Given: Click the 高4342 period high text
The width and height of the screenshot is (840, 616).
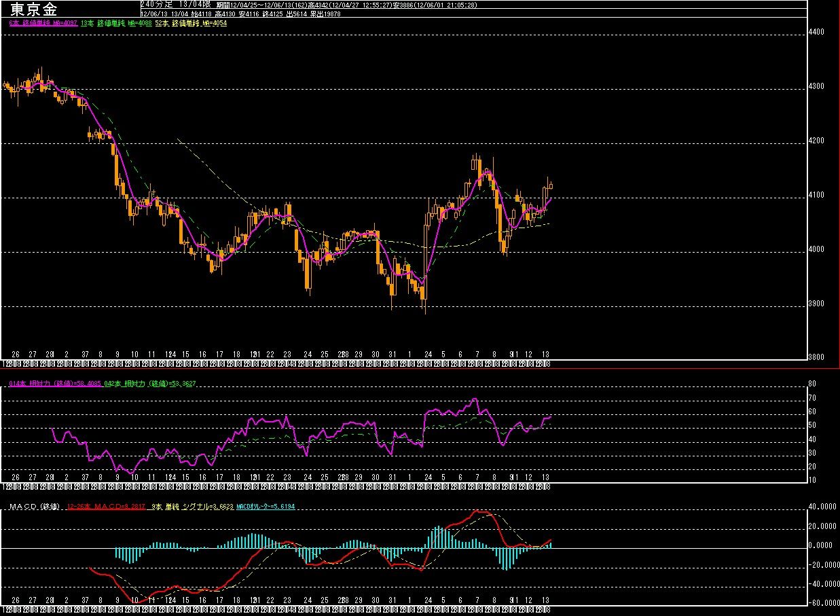Looking at the screenshot, I should tap(318, 4).
